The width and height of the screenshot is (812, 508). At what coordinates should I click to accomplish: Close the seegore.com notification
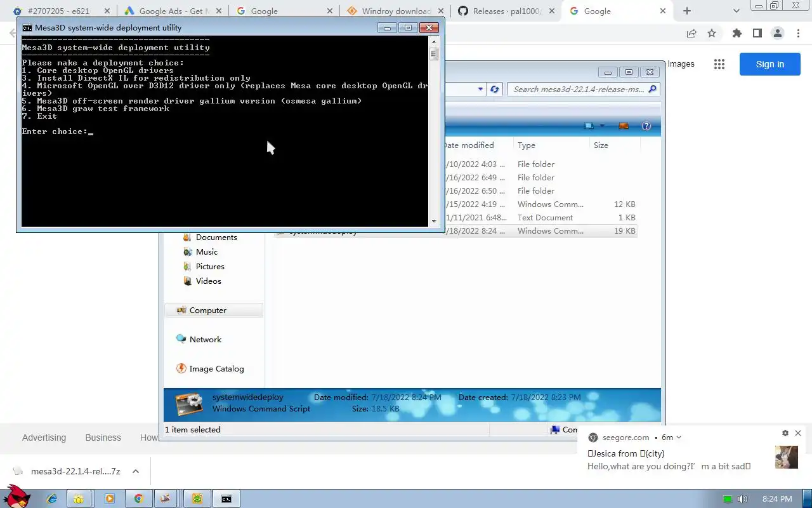click(x=798, y=433)
